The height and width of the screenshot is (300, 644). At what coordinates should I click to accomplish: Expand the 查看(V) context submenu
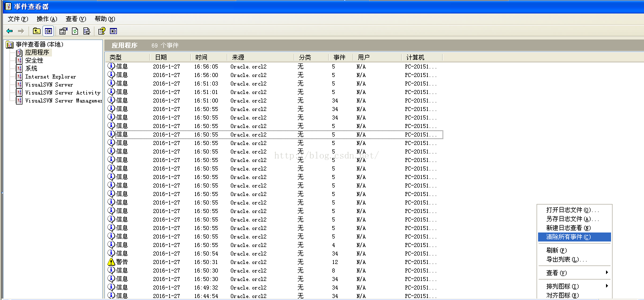coord(575,273)
